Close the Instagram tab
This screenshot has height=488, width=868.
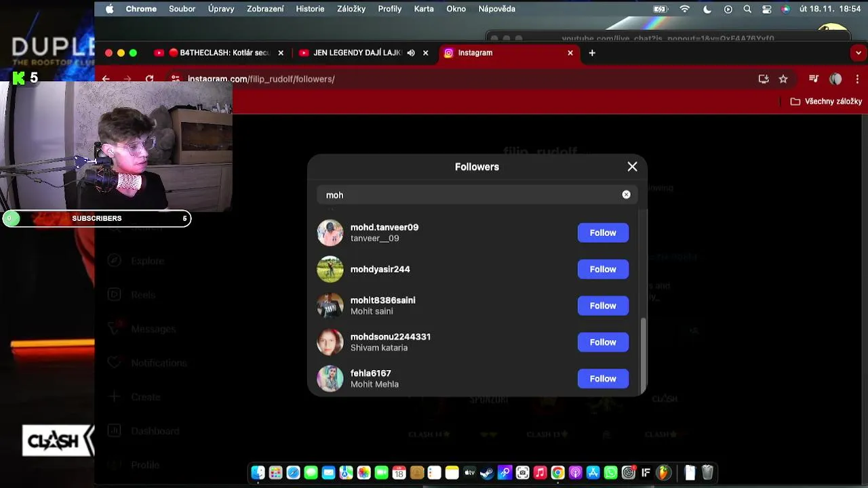click(x=570, y=53)
